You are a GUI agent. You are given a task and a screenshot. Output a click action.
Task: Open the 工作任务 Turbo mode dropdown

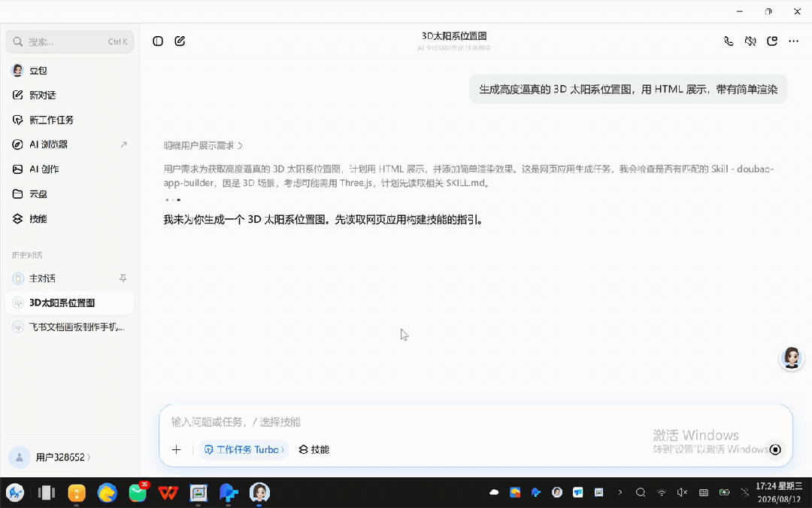244,449
